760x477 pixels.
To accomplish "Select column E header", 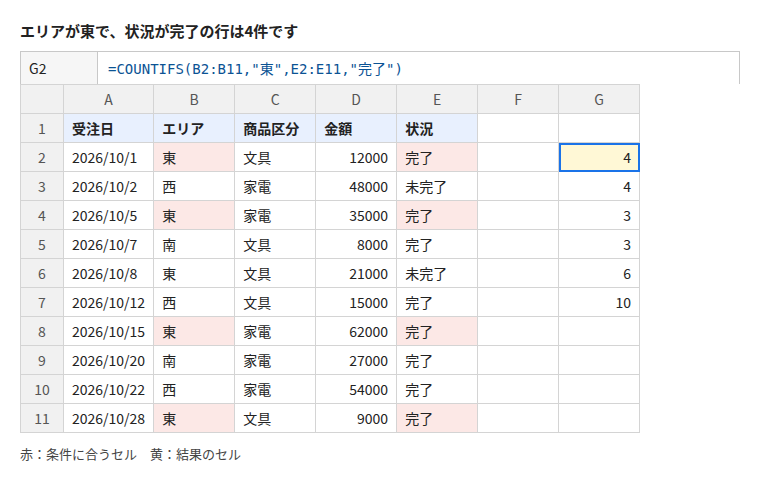I will (x=437, y=99).
